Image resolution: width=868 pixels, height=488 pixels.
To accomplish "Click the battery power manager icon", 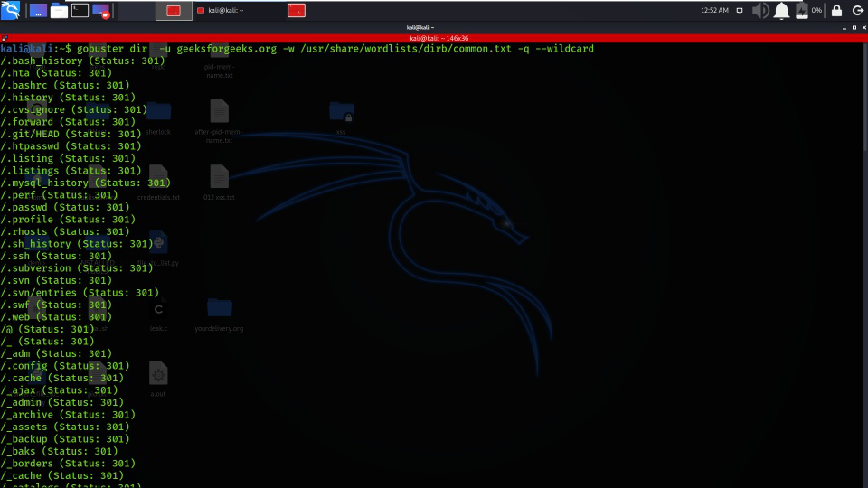I will point(802,11).
